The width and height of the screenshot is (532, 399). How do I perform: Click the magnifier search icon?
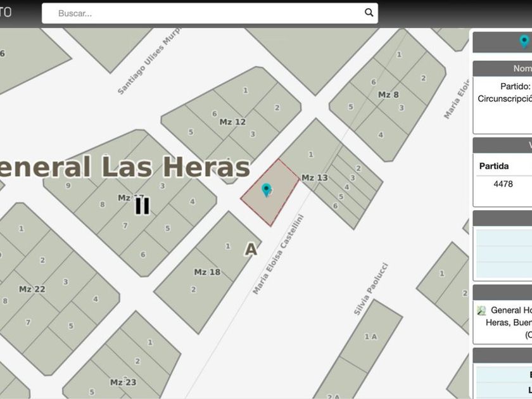pos(369,13)
